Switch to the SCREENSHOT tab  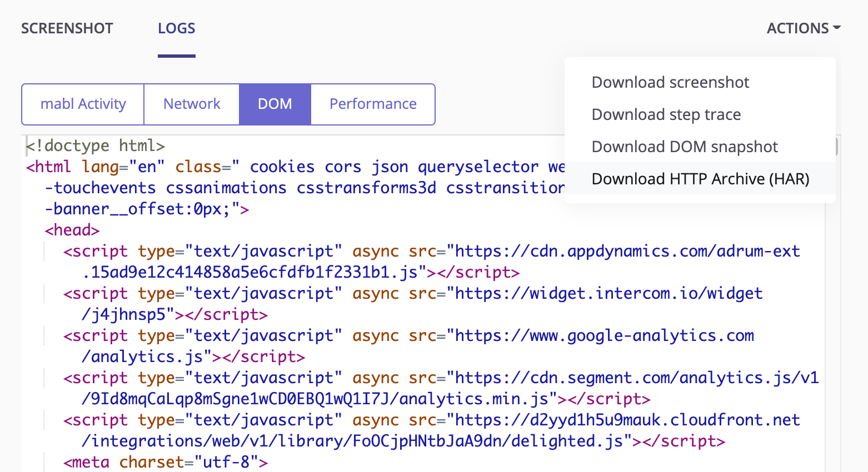click(x=67, y=28)
